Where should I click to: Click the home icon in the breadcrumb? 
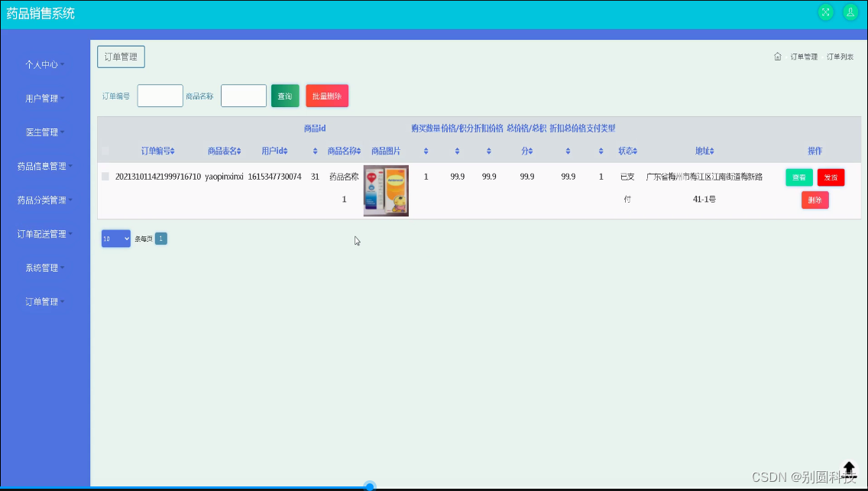pyautogui.click(x=777, y=56)
